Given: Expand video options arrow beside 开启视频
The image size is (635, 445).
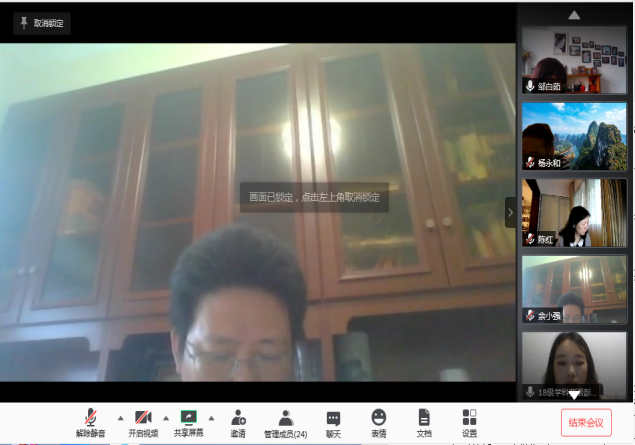Looking at the screenshot, I should pos(166,418).
